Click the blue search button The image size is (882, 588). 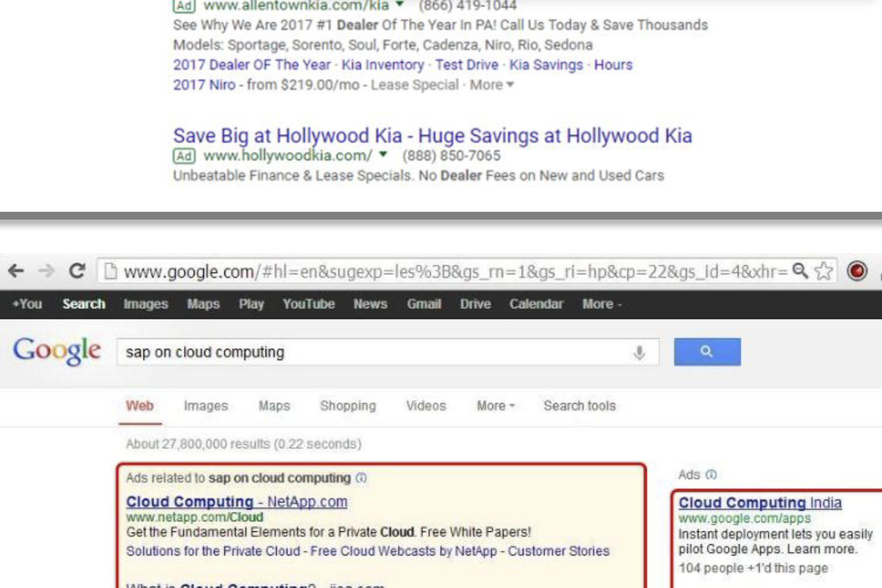[707, 352]
